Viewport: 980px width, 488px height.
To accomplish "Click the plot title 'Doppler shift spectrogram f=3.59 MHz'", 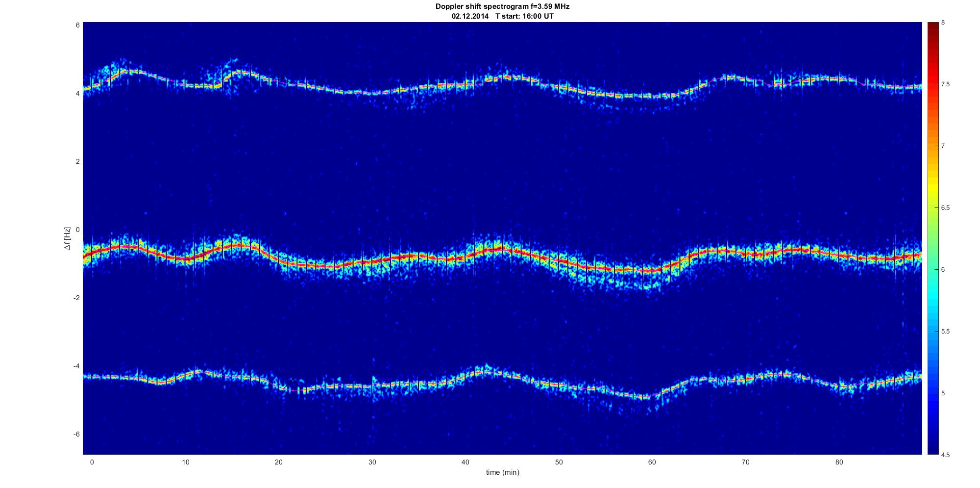I will [502, 6].
